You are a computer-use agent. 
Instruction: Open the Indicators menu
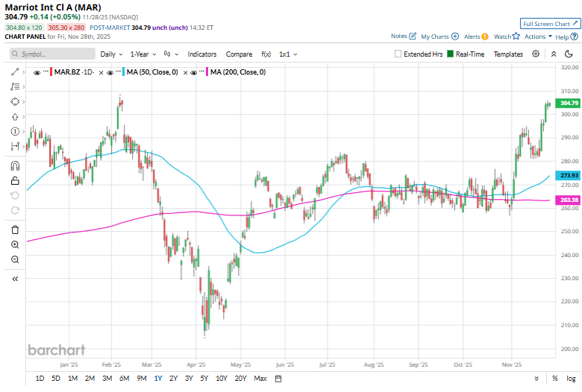coord(201,54)
